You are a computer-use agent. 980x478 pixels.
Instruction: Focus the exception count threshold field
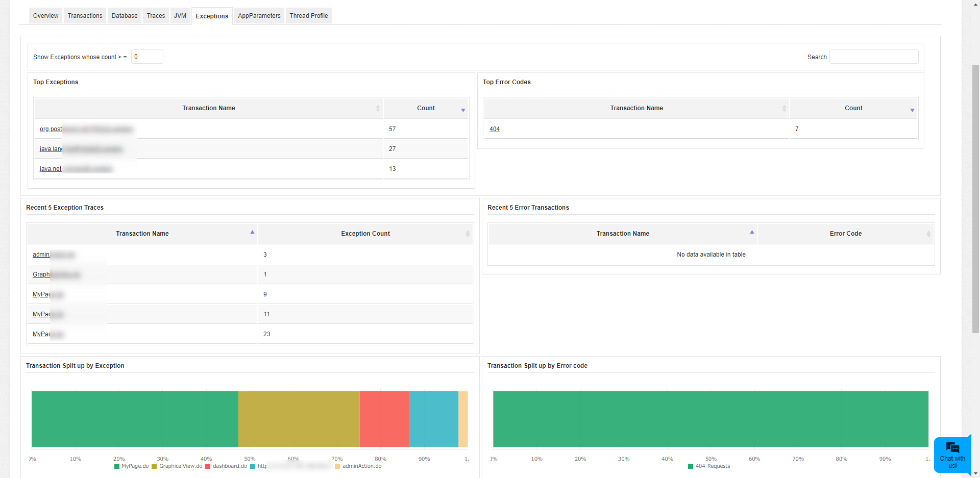coord(147,57)
